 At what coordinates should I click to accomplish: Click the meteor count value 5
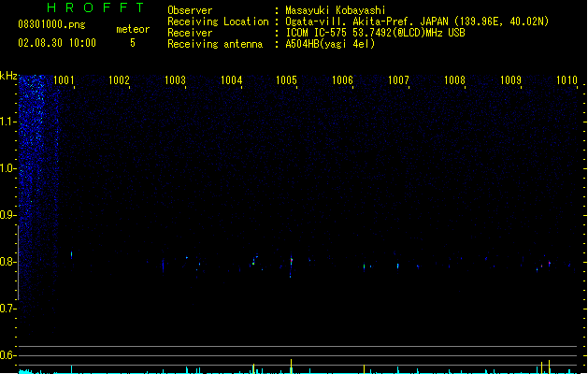pos(133,43)
